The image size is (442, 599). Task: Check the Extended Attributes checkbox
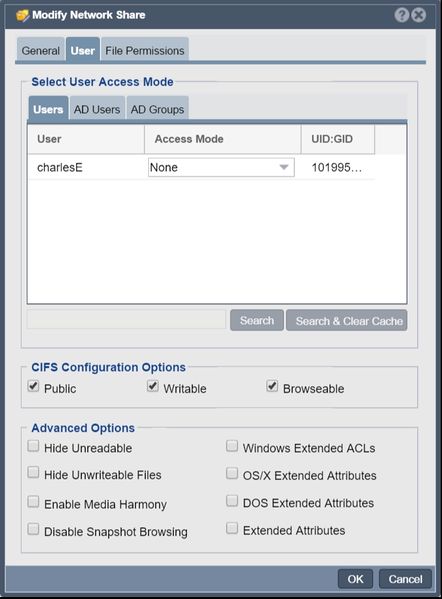(232, 528)
